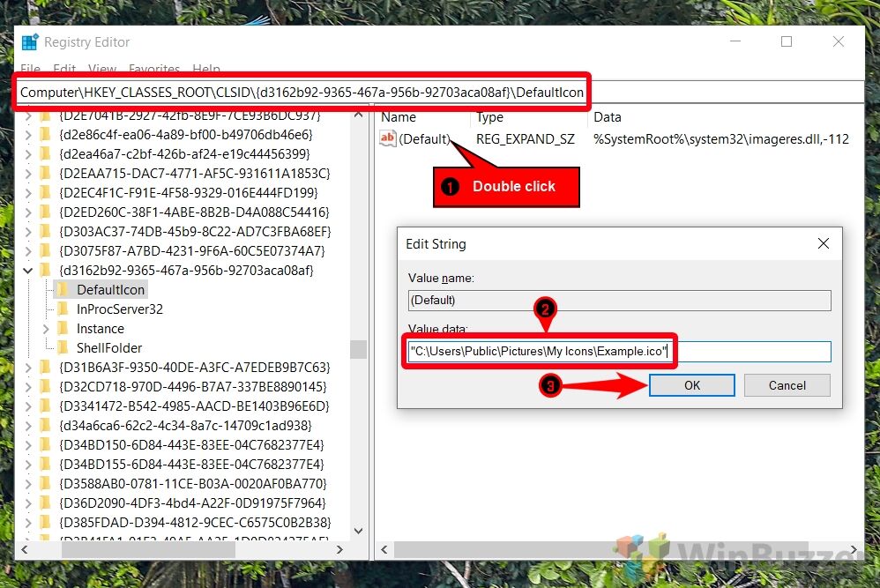Click folder icon of {D3341472-B542-4985-AACD-BE1403B96E6D}
Image resolution: width=880 pixels, height=588 pixels.
pos(45,406)
